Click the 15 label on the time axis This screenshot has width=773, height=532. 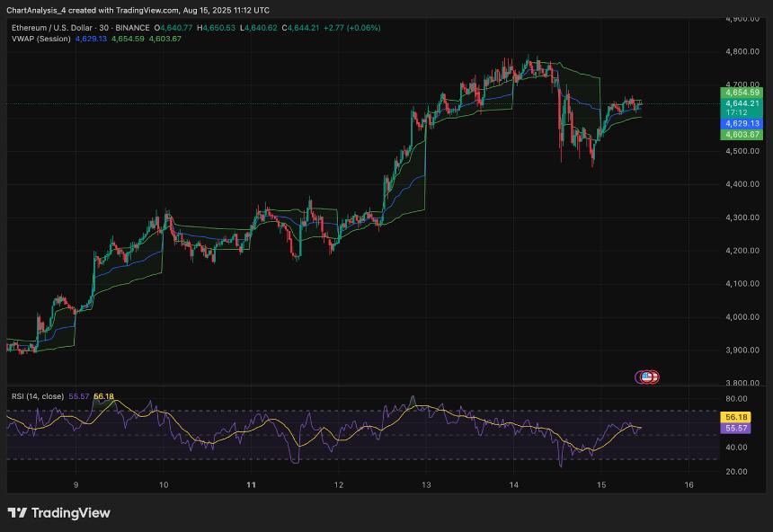pyautogui.click(x=600, y=483)
